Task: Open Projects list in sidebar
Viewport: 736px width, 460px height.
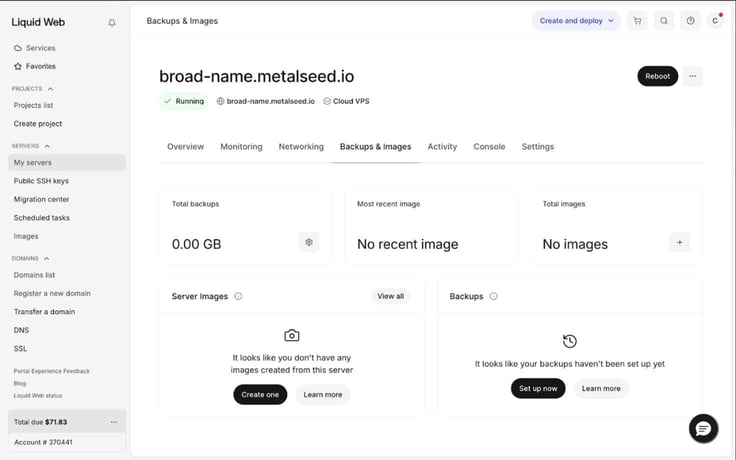Action: (33, 105)
